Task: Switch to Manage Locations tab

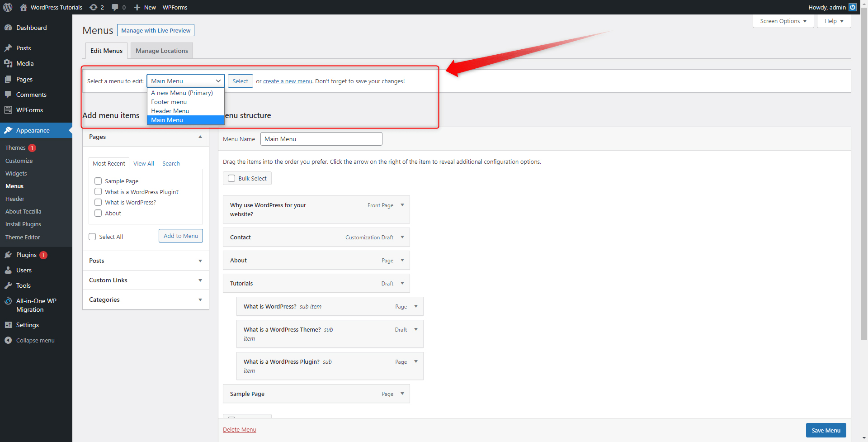Action: pos(162,51)
